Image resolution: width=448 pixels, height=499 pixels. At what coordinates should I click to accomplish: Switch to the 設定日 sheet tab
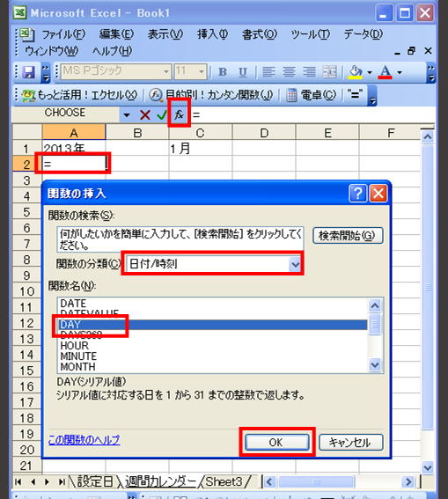coord(94,481)
